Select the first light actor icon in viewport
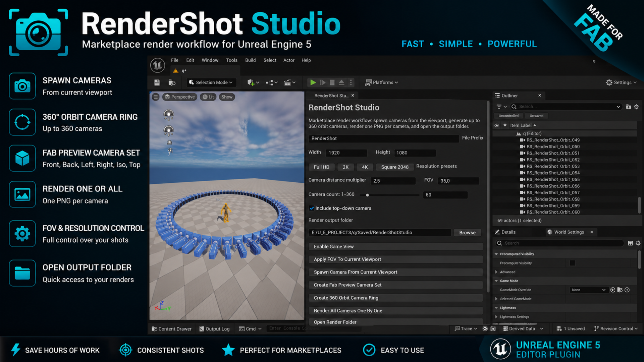 168,115
